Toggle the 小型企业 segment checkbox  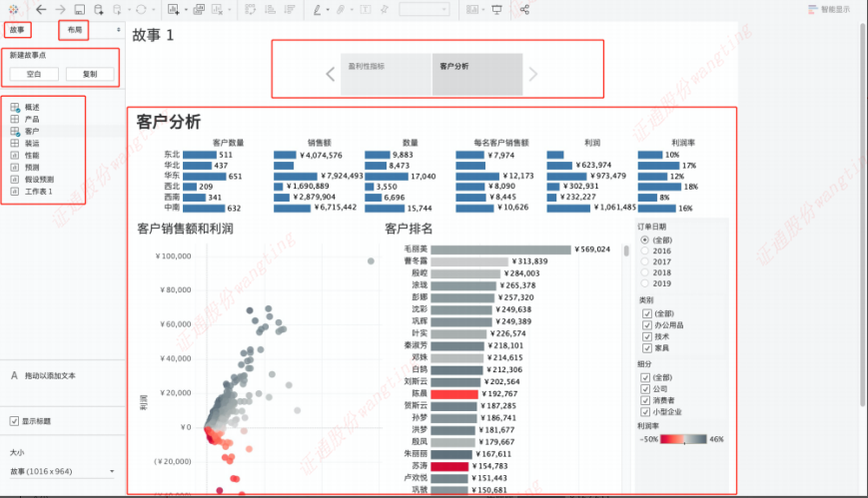(645, 412)
